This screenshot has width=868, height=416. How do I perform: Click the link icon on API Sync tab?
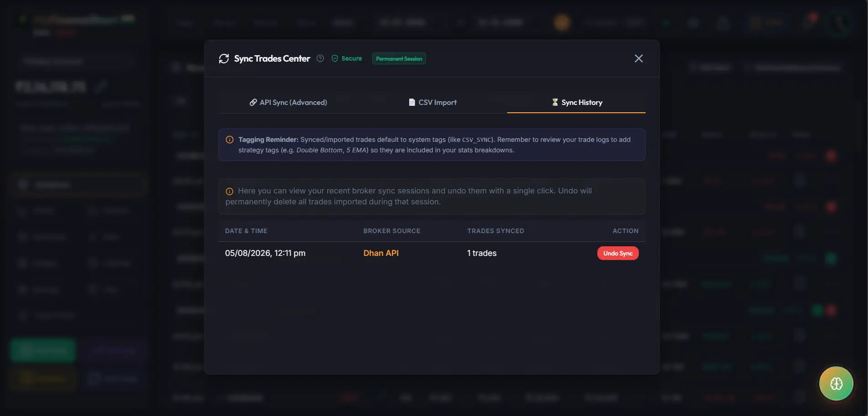tap(253, 102)
